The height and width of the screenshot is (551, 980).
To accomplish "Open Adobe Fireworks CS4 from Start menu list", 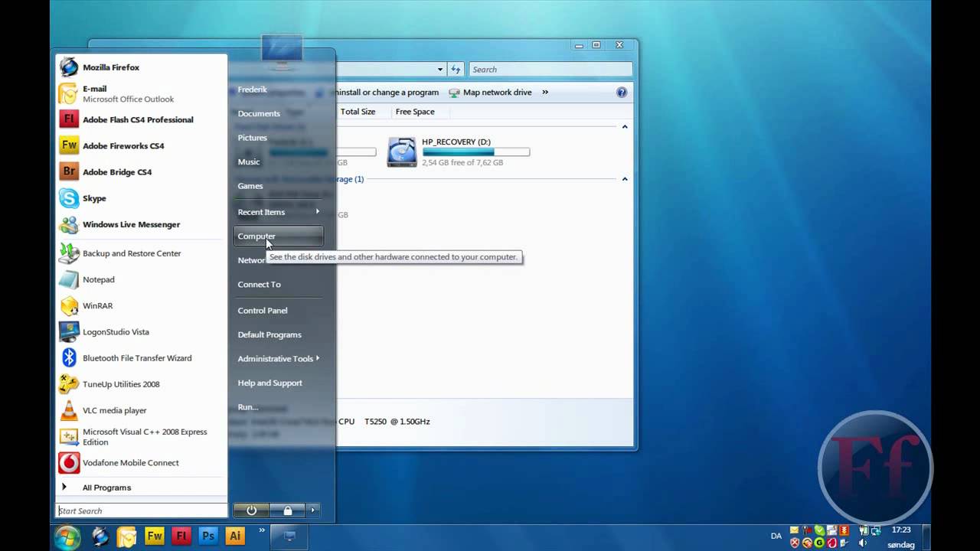I will (142, 145).
